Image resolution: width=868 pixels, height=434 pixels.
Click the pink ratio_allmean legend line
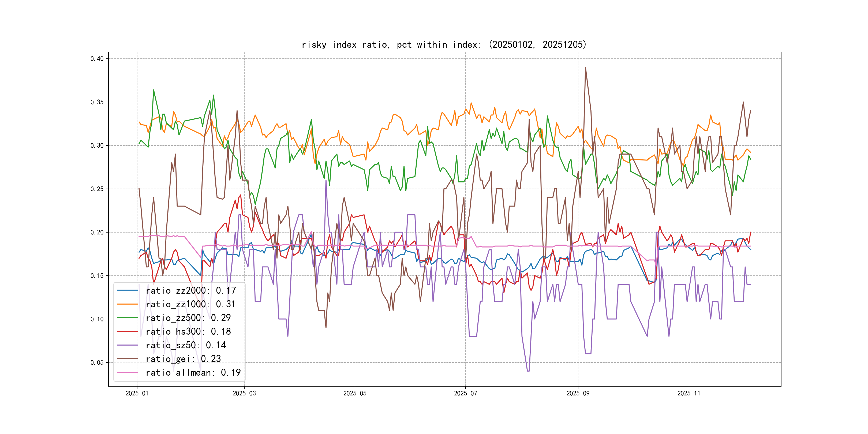click(127, 372)
